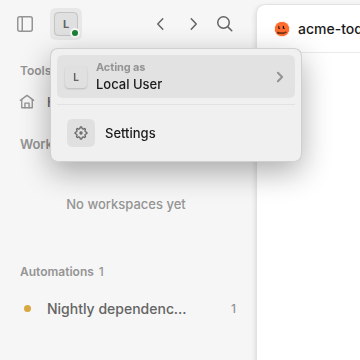This screenshot has height=360, width=360.
Task: Go back with the left arrow
Action: coord(161,24)
